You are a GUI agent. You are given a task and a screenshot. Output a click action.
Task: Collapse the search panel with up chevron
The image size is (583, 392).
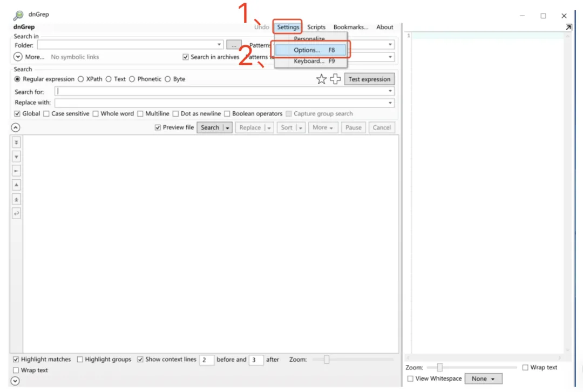pos(15,127)
